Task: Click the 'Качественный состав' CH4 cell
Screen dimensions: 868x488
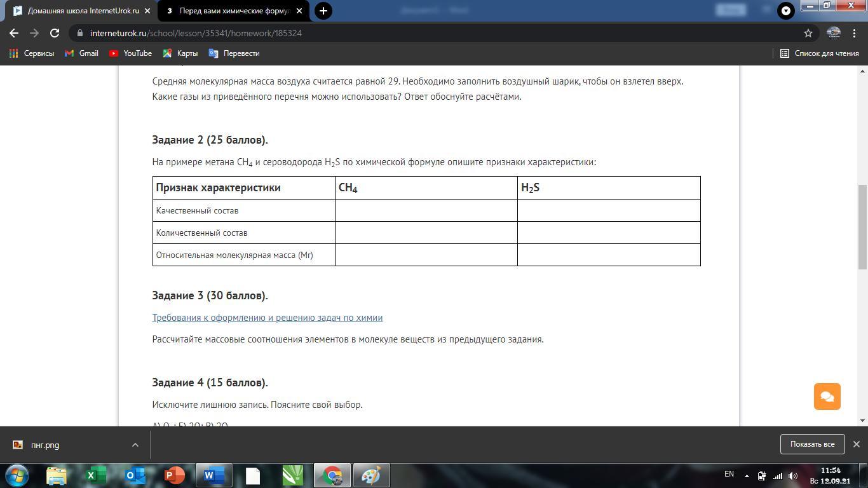Action: pyautogui.click(x=426, y=210)
